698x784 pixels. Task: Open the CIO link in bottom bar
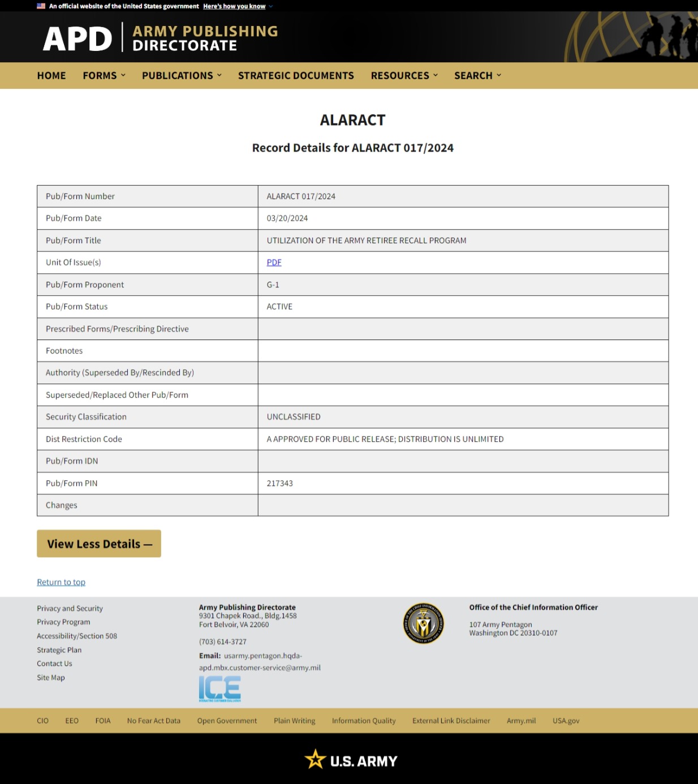tap(43, 721)
